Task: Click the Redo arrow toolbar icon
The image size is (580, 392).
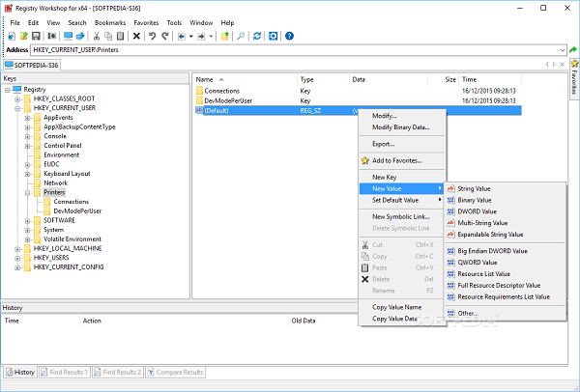Action: coord(165,36)
